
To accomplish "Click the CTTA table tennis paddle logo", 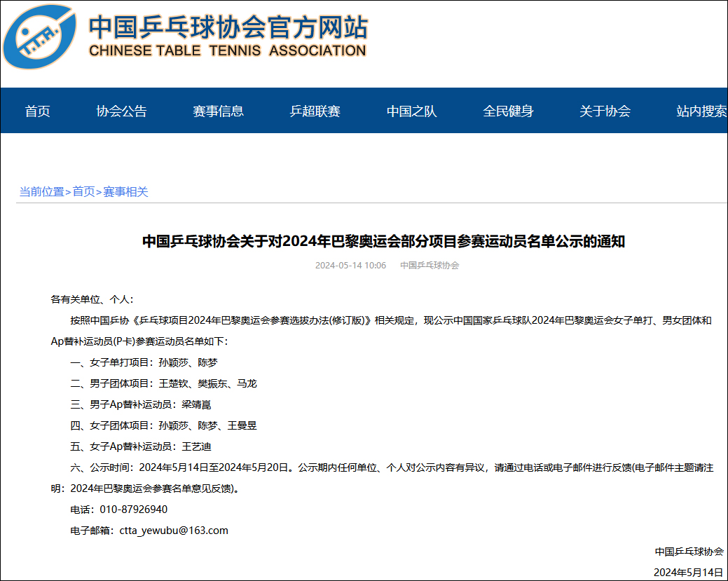I will pyautogui.click(x=40, y=36).
